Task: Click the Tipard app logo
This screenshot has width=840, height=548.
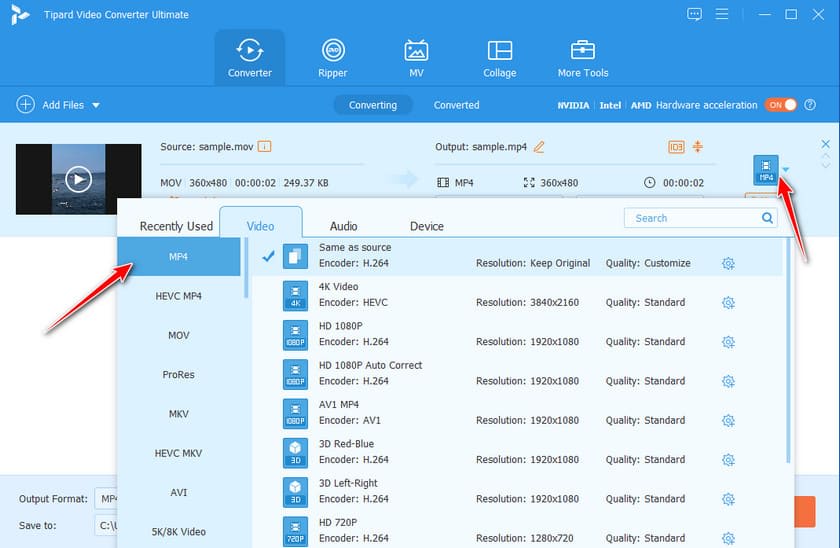Action: click(19, 14)
